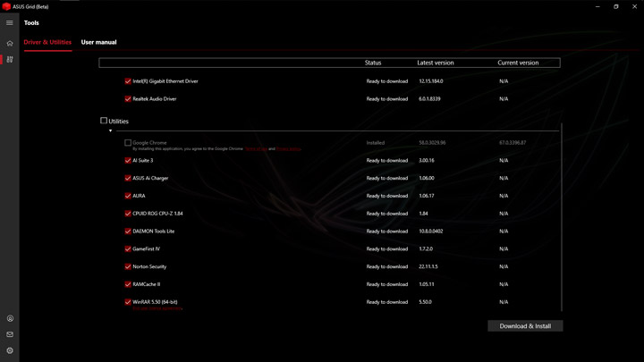Click Ready to download status for WinRAR
Viewport: 644px width, 362px height.
pos(387,302)
